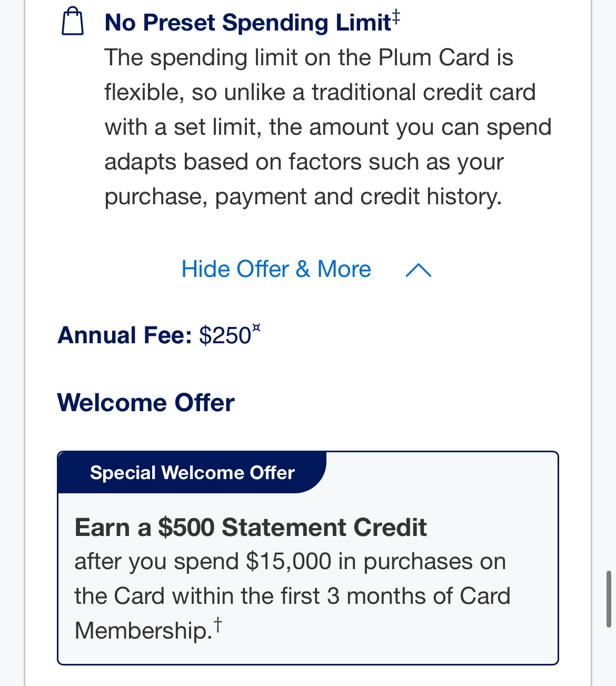Click the page scrollbar thumb
Viewport: 616px width, 686px height.
pyautogui.click(x=609, y=599)
